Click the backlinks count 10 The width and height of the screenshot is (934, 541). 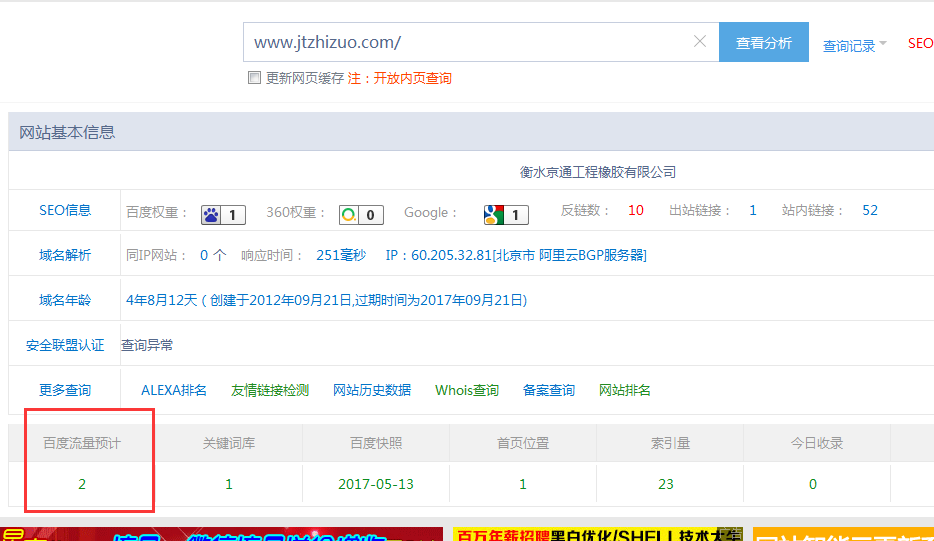click(636, 210)
